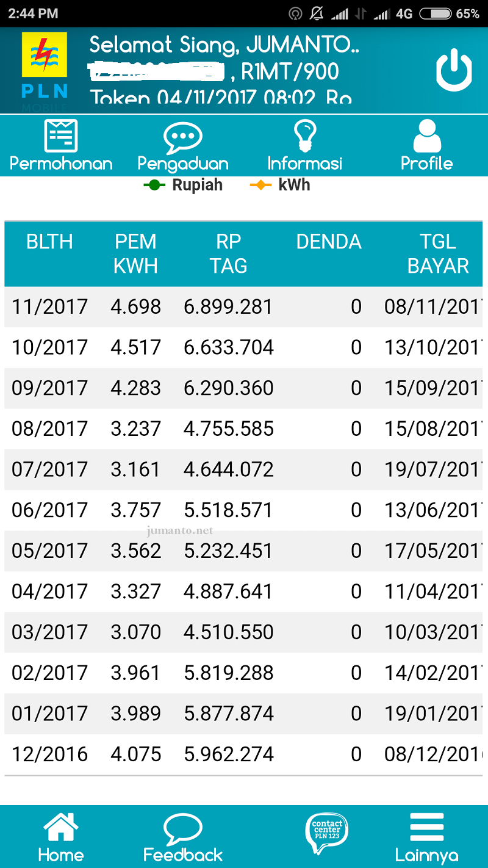Select the 11/2017 billing row
488x868 pixels.
243,306
